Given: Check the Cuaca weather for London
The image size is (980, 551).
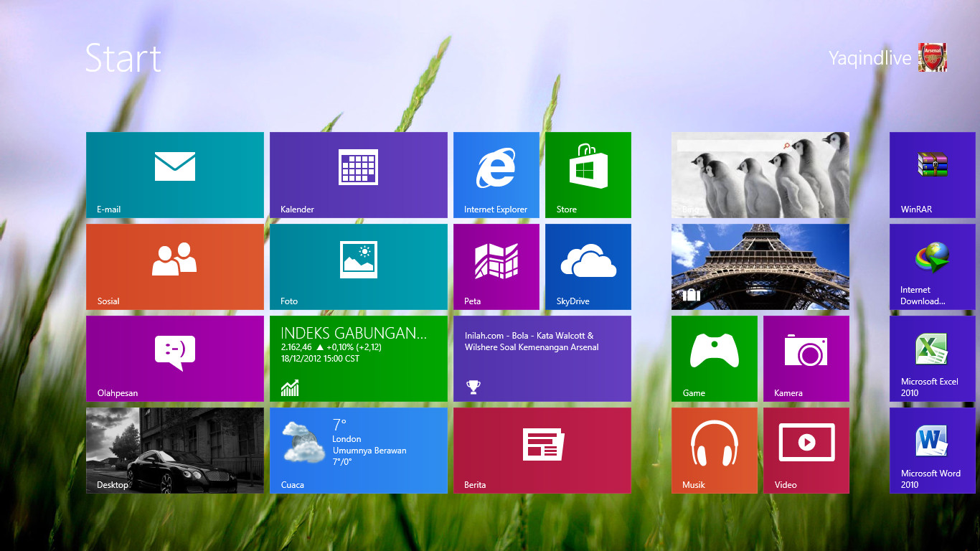Looking at the screenshot, I should (x=359, y=451).
